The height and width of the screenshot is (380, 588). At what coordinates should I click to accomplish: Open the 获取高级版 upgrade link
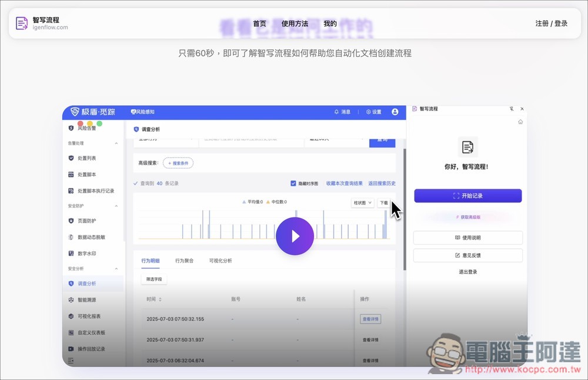[469, 218]
